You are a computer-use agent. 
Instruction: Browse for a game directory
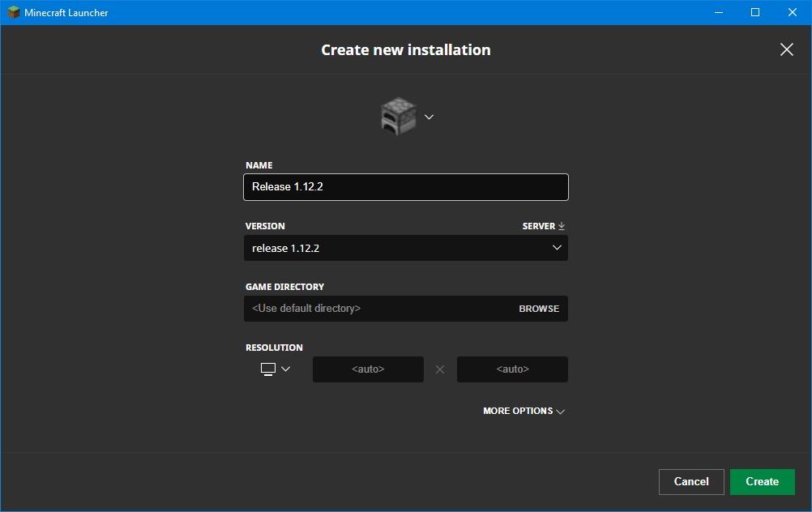pos(539,309)
